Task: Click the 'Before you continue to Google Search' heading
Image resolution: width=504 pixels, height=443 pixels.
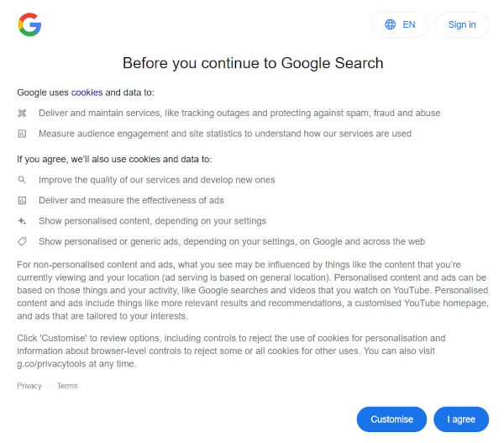Action: 253,63
